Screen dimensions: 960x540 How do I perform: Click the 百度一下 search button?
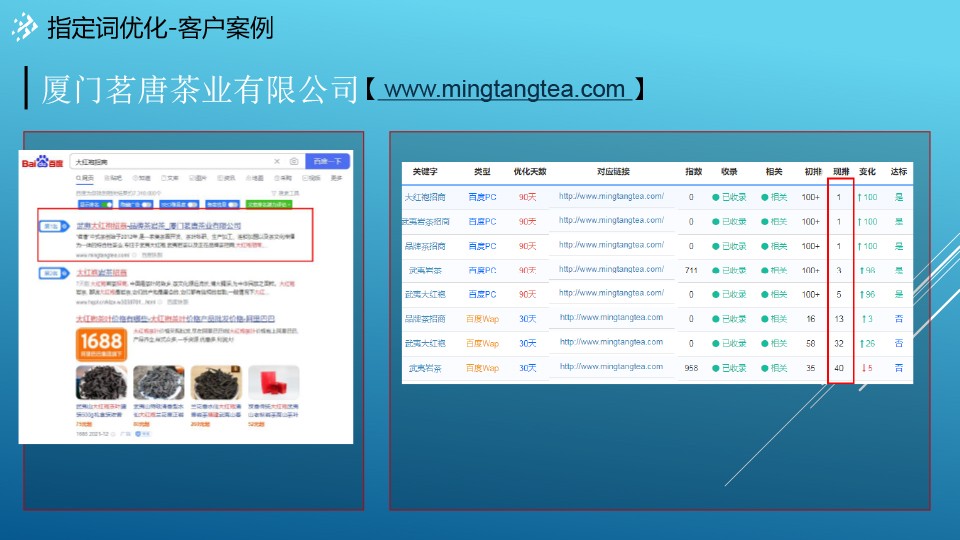(327, 161)
